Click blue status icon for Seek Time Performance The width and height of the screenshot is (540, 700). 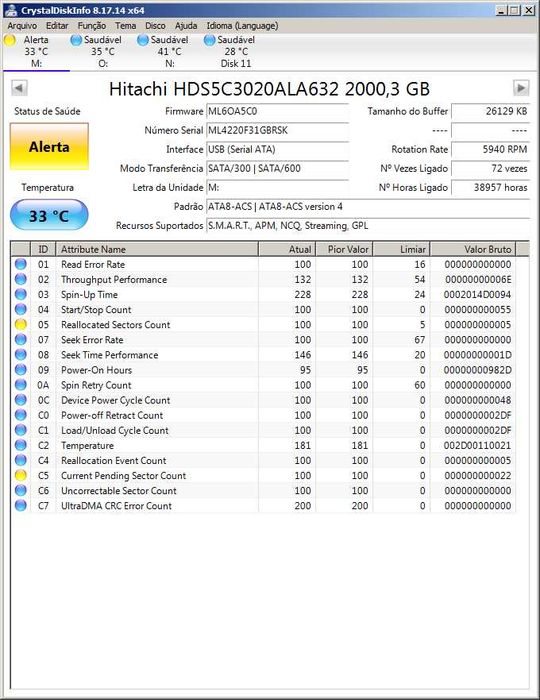pos(21,355)
